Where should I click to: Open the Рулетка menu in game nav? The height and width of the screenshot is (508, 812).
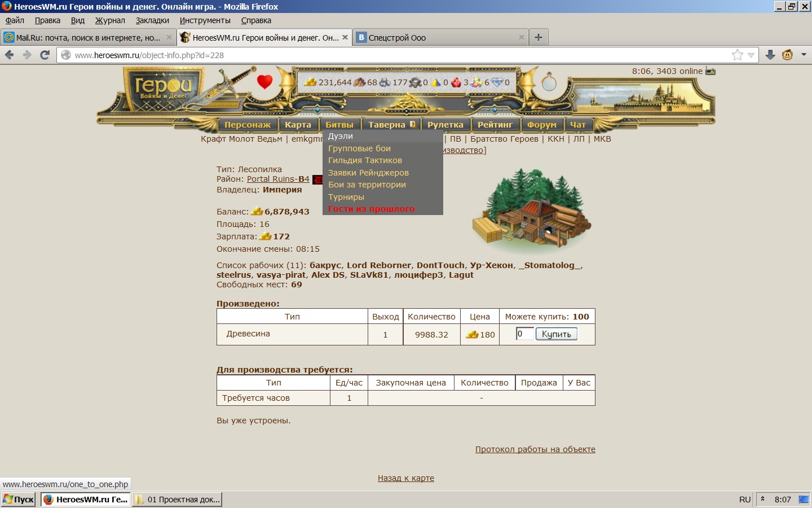click(445, 125)
